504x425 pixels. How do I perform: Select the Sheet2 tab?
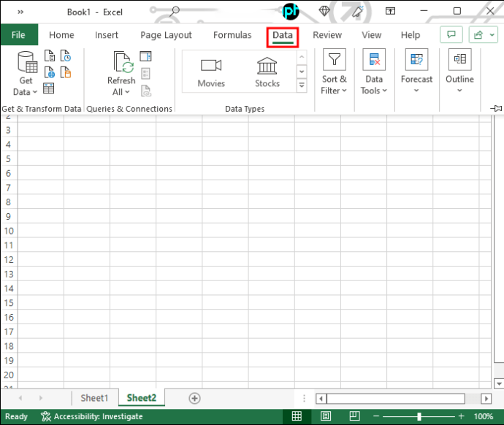click(x=142, y=398)
